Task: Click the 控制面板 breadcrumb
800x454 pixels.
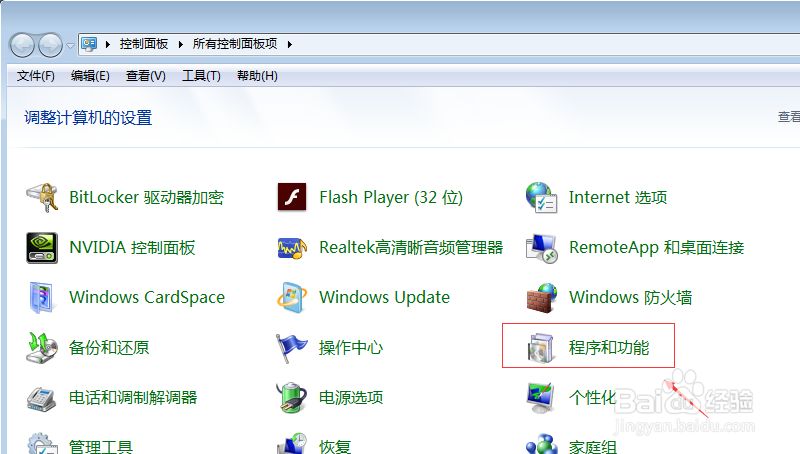Action: point(144,44)
